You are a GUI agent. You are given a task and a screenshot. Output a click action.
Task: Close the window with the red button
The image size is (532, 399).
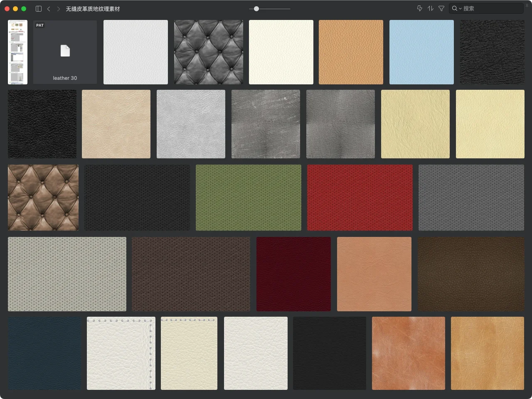pos(7,9)
